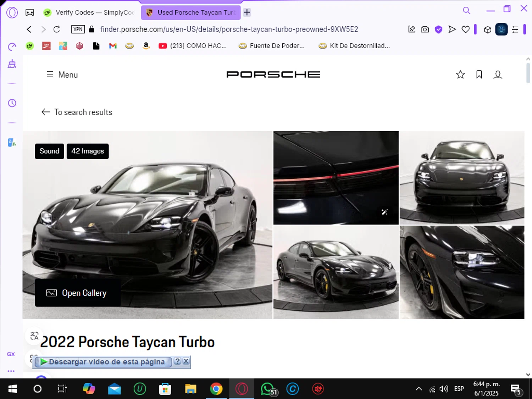Click the GX Corner sidebar button

[11, 354]
